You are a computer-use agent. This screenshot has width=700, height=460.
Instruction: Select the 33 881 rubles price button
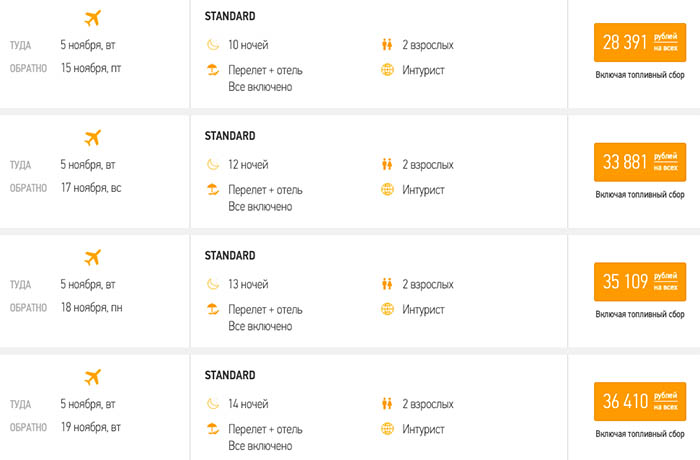640,162
